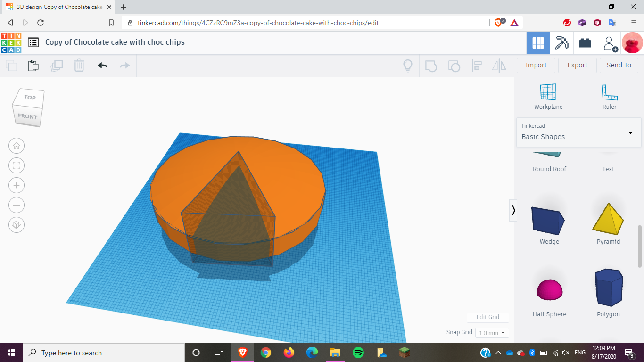Switch to orthographic view icon
This screenshot has height=362, width=644.
coord(17,225)
